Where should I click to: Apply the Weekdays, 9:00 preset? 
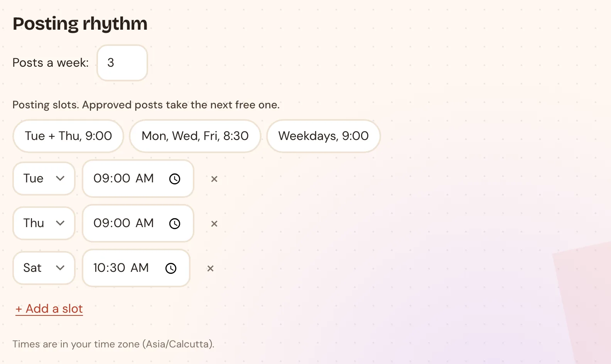[324, 136]
